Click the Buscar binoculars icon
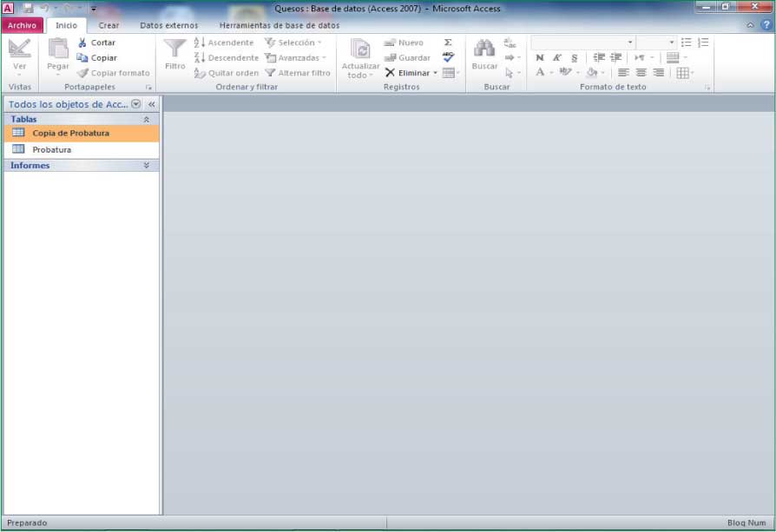This screenshot has width=776, height=532. click(484, 49)
